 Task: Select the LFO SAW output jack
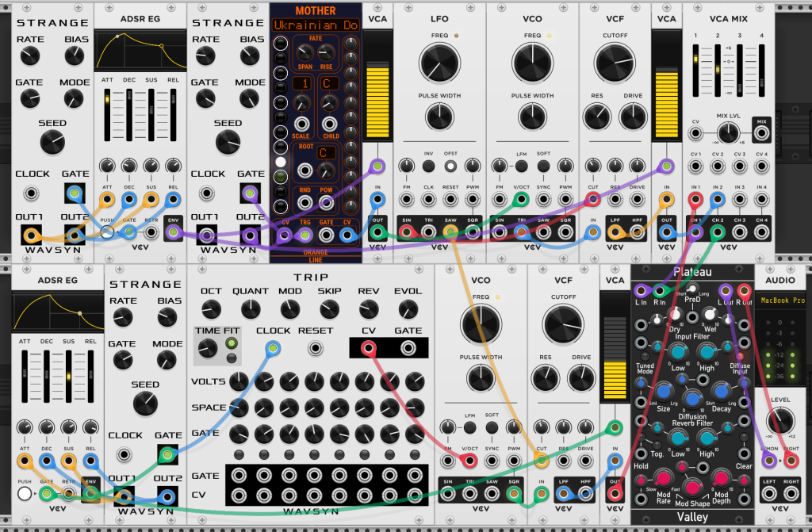tap(450, 232)
